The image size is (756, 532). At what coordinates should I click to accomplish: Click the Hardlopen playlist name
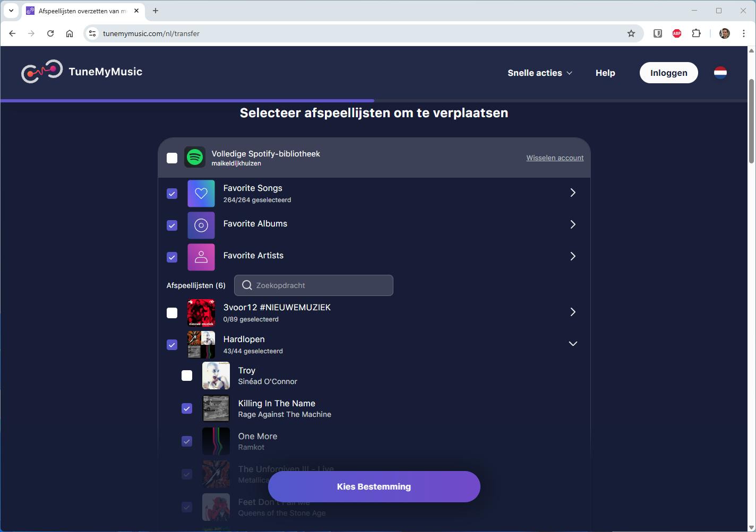(244, 339)
